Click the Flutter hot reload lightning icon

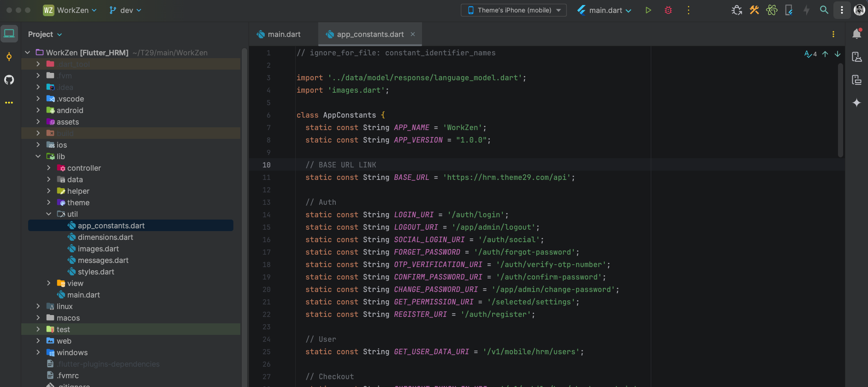pos(807,10)
